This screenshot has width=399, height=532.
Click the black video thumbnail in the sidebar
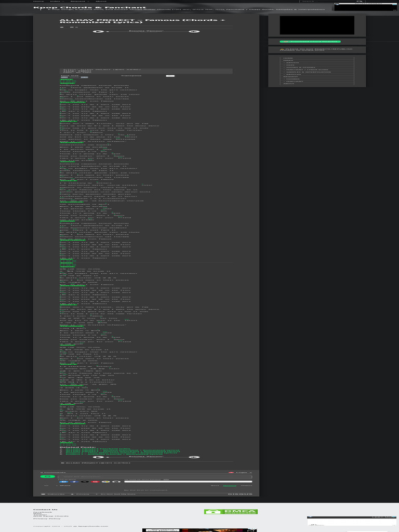coord(317,25)
